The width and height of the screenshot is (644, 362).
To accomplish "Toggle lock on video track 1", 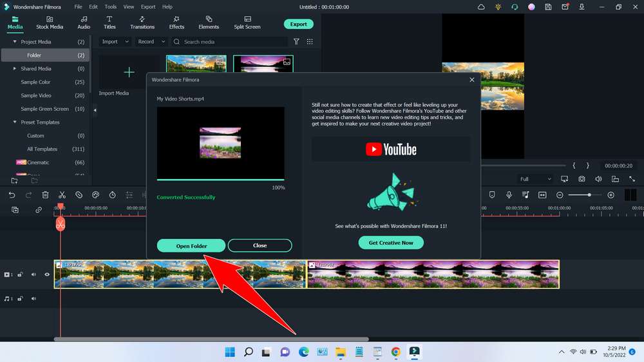I will pyautogui.click(x=20, y=274).
